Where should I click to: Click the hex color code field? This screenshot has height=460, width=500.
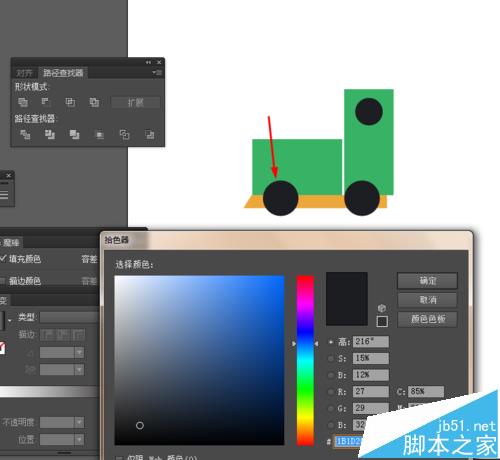coord(348,441)
